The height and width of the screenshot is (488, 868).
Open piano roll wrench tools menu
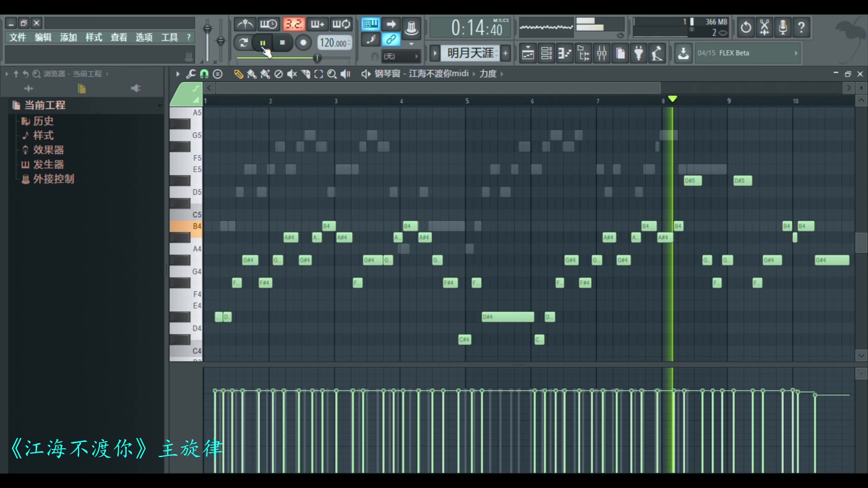(191, 74)
